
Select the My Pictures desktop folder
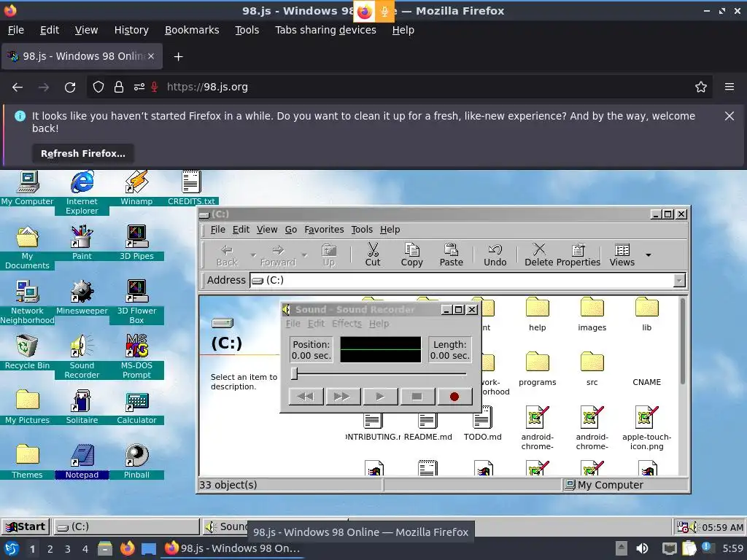[27, 407]
